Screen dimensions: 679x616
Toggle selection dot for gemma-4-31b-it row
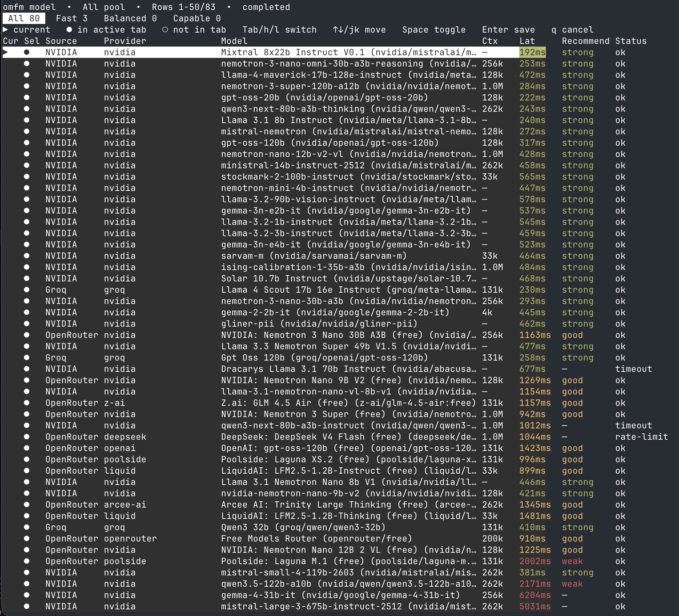pyautogui.click(x=27, y=595)
